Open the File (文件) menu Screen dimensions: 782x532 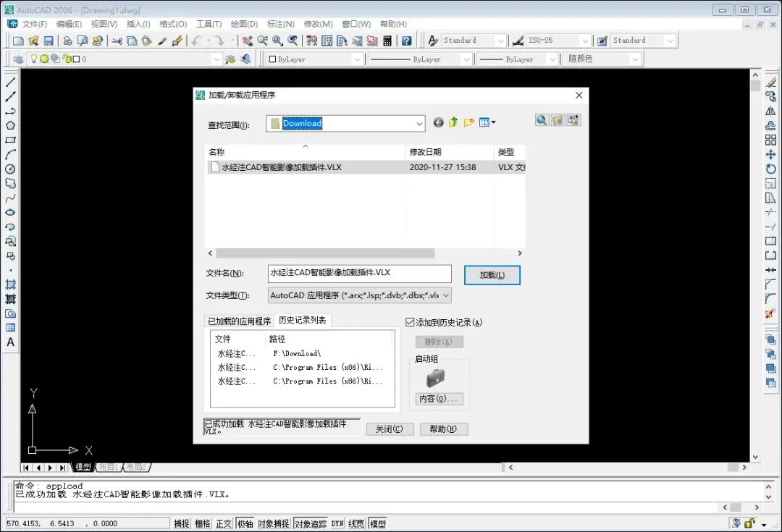pyautogui.click(x=34, y=24)
